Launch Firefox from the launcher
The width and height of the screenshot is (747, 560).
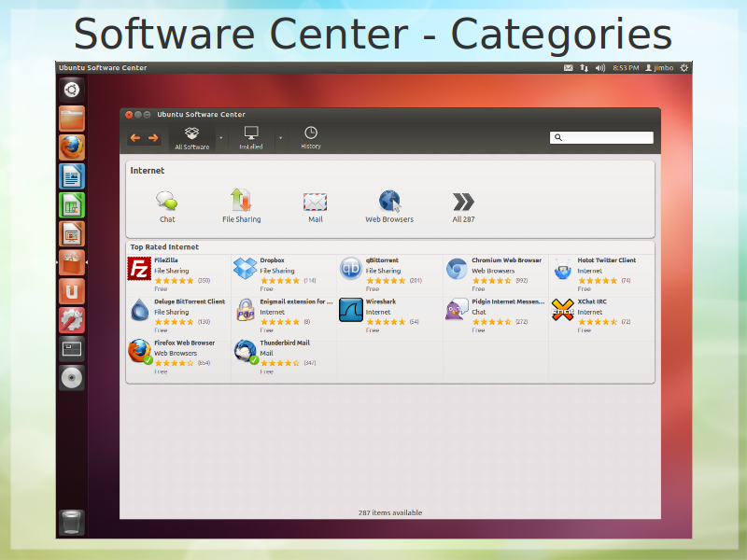72,147
